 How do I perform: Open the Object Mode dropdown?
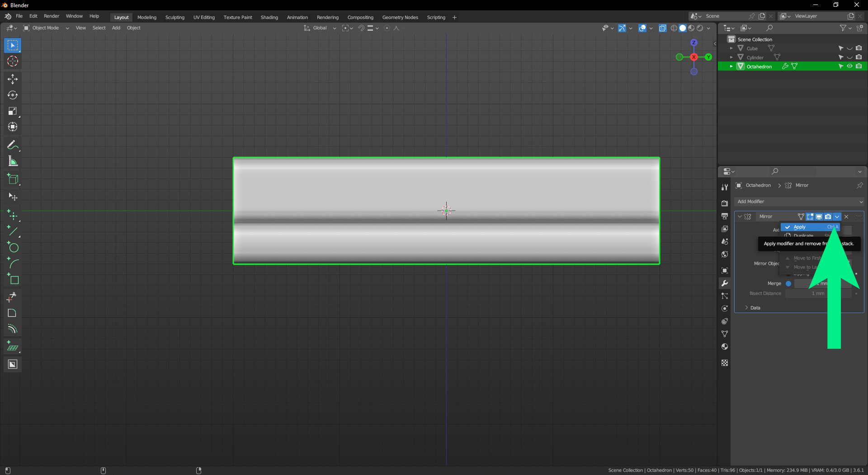coord(46,28)
